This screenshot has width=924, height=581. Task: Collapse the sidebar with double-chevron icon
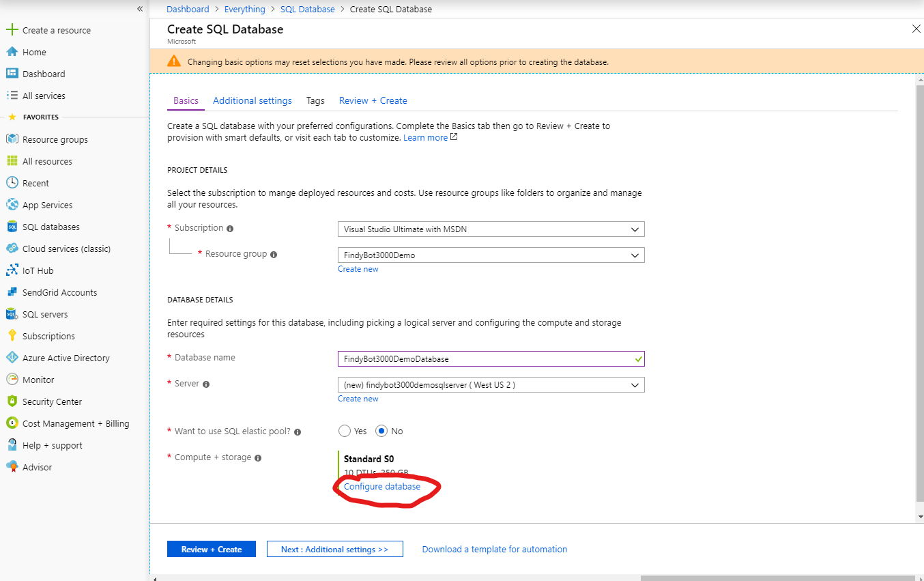coord(140,9)
